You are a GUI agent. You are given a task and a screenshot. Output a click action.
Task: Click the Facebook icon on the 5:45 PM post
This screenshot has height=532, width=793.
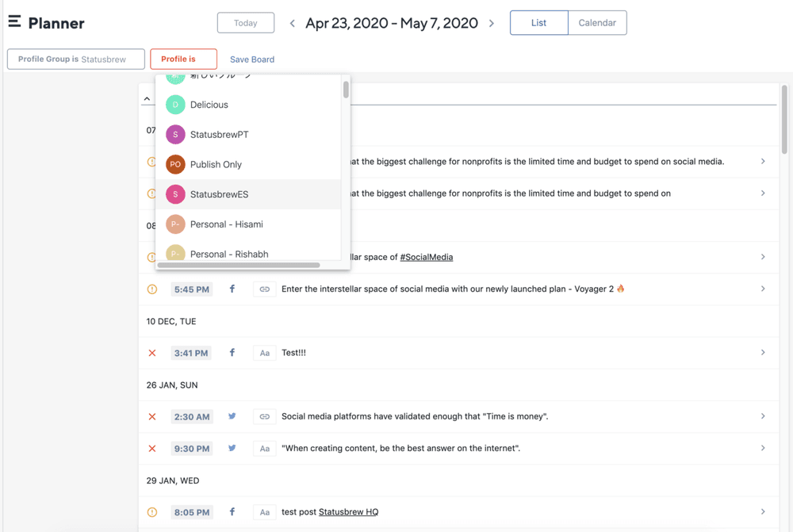232,289
